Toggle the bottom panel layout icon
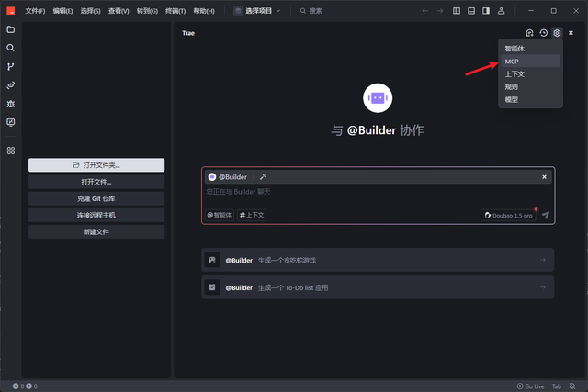588x392 pixels. coord(471,11)
